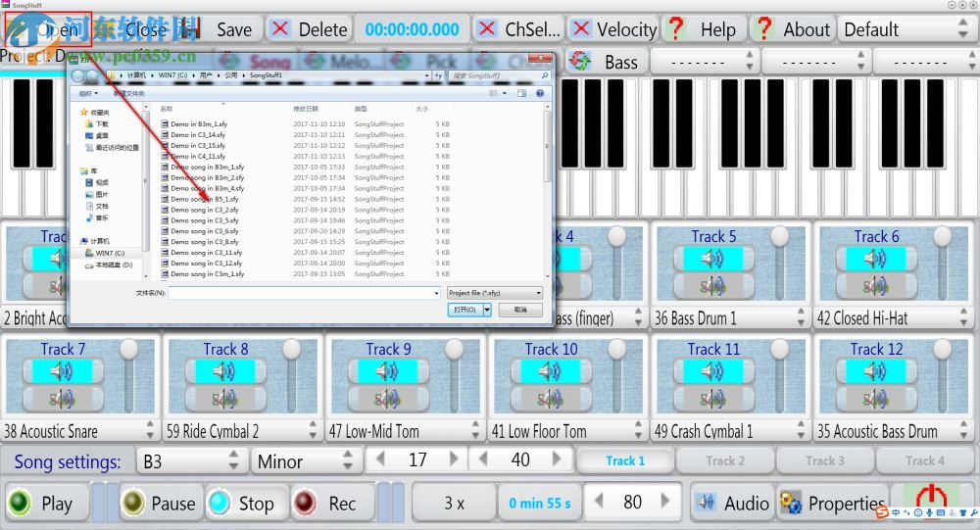The height and width of the screenshot is (530, 980).
Task: Mute Track 6 speaker button
Action: (x=875, y=259)
